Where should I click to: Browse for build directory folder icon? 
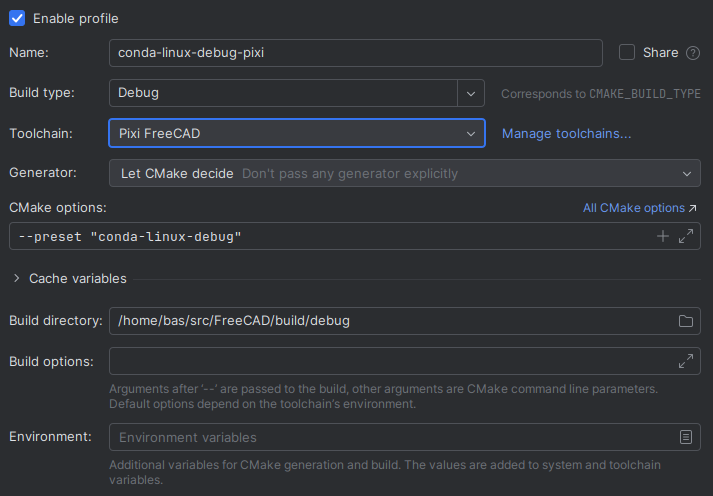coord(686,321)
